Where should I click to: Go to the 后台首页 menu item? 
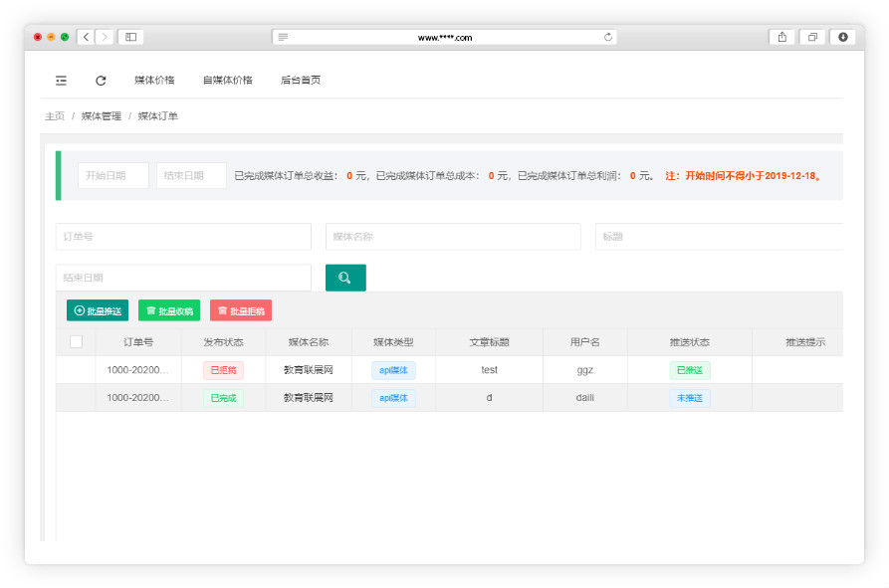[x=301, y=81]
